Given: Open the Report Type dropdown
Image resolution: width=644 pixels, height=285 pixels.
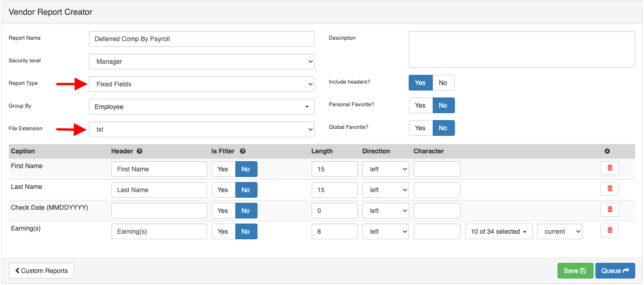Looking at the screenshot, I should click(x=202, y=84).
